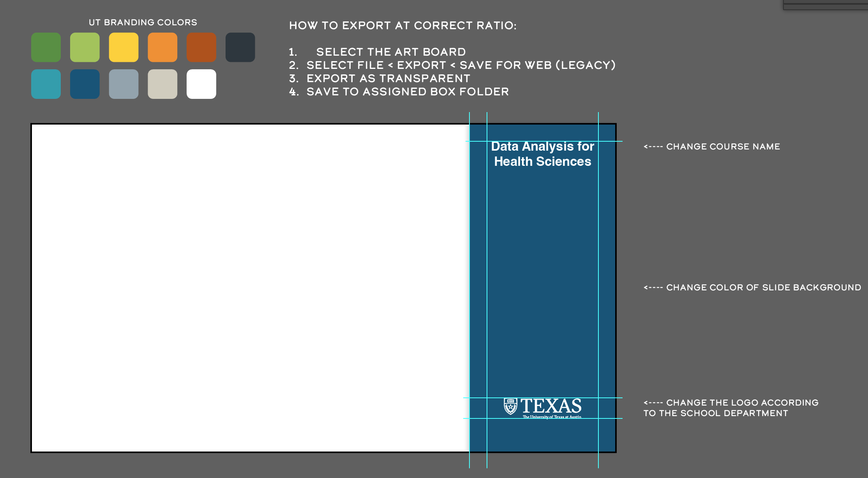Select the teal branding color swatch
868x478 pixels.
(46, 84)
